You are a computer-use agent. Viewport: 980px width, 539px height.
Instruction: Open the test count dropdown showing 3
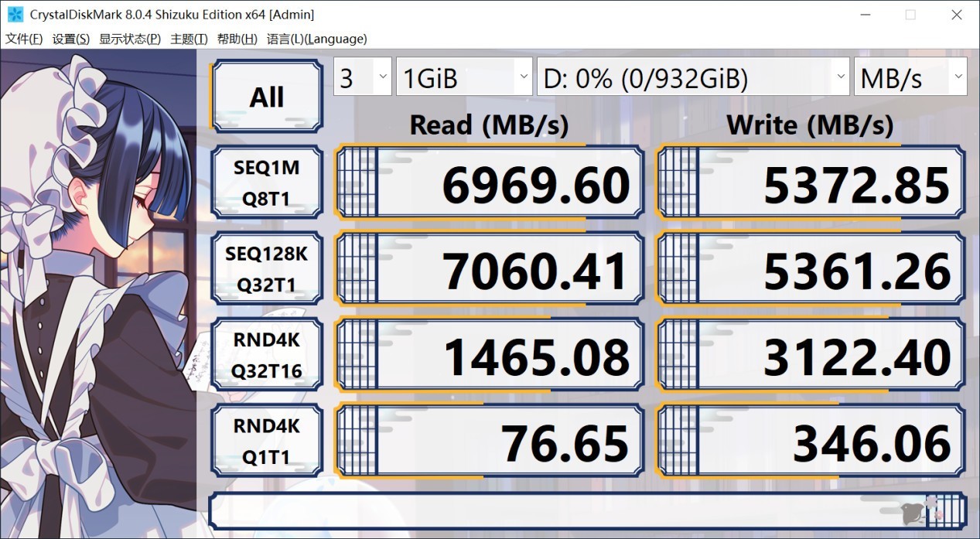coord(363,77)
